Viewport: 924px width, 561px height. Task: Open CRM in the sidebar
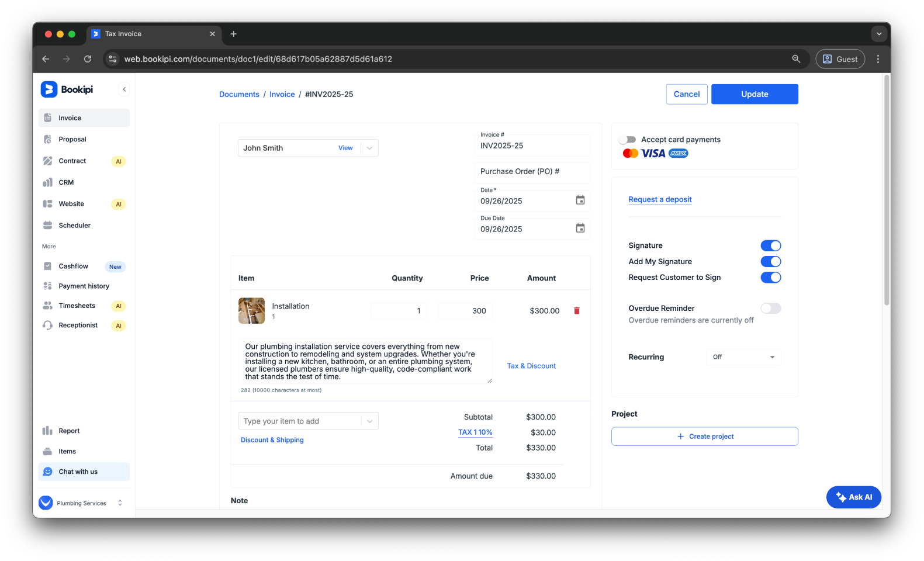pyautogui.click(x=84, y=182)
